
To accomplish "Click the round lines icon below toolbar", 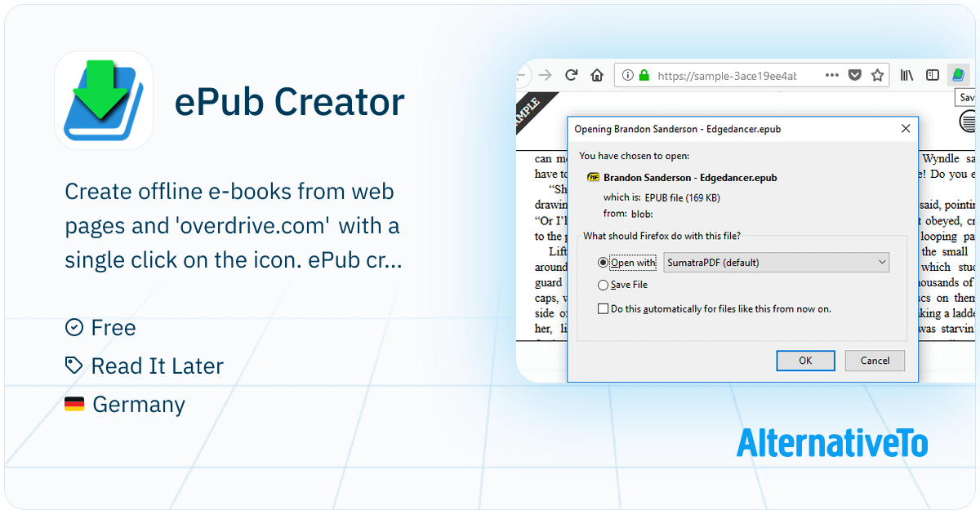I will (968, 122).
